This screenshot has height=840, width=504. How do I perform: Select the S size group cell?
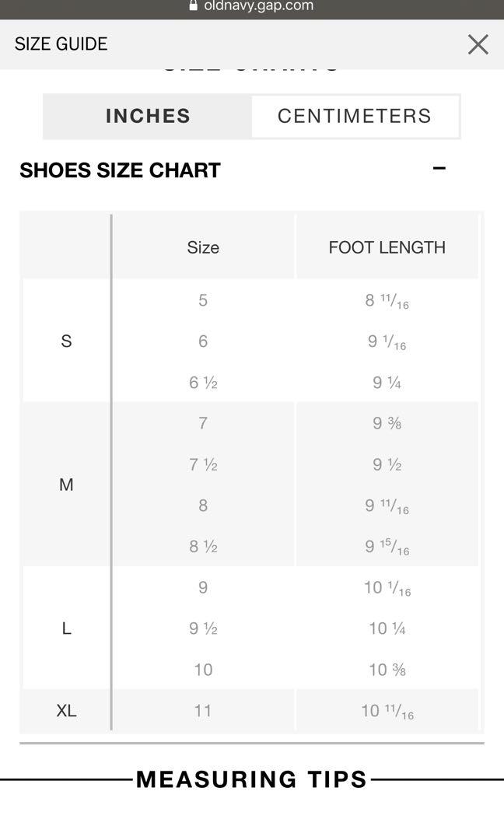[66, 341]
